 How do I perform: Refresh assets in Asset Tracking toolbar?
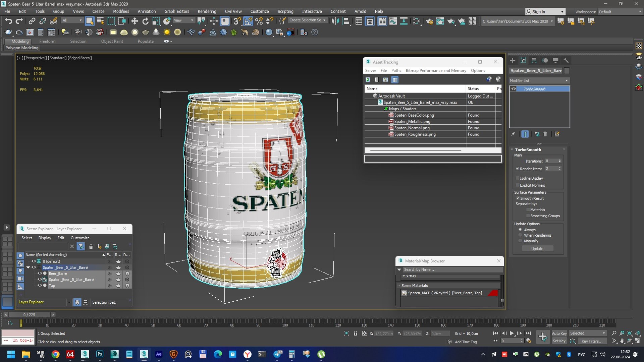[368, 80]
